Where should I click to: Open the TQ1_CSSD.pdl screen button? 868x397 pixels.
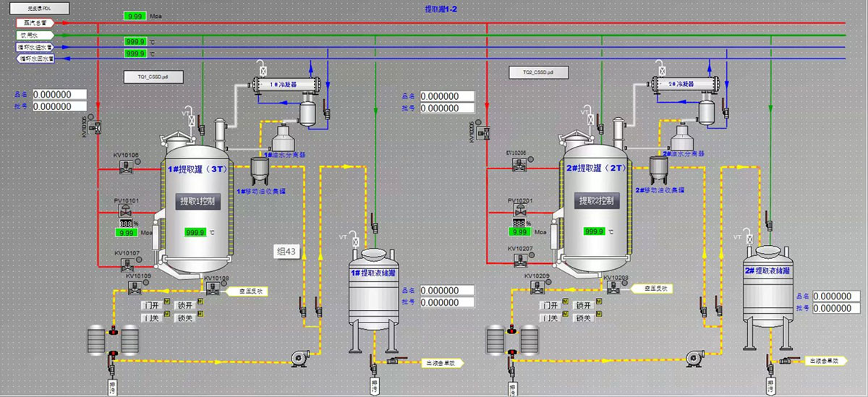(x=153, y=75)
